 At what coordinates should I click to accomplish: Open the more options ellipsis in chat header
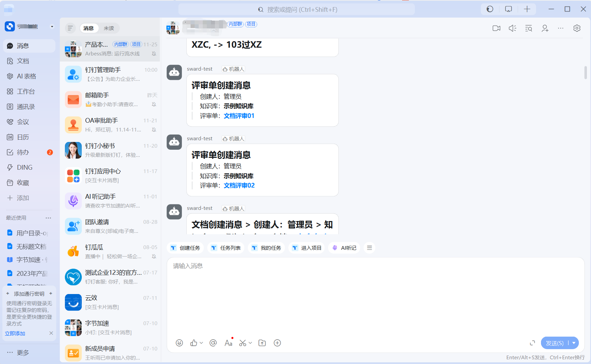coord(561,28)
